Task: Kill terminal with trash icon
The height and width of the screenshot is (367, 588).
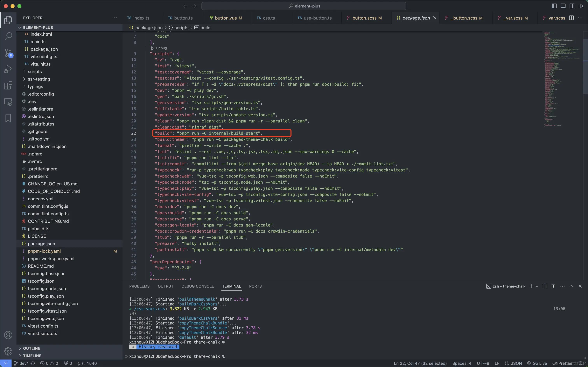Action: coord(553,286)
